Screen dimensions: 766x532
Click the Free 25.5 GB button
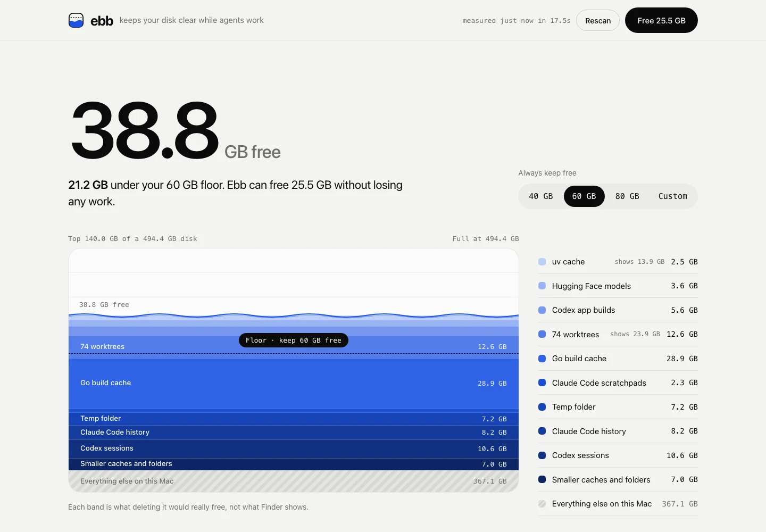[x=661, y=20]
